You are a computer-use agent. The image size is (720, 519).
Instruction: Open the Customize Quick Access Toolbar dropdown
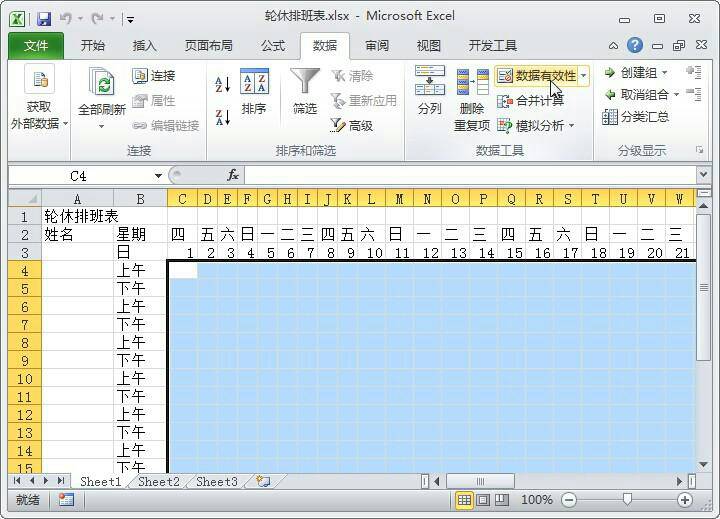coord(130,20)
